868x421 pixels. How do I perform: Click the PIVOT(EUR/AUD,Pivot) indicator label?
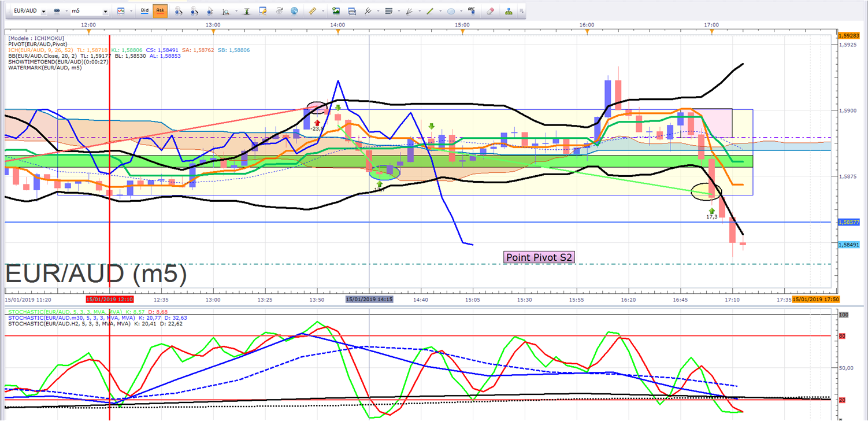point(38,44)
